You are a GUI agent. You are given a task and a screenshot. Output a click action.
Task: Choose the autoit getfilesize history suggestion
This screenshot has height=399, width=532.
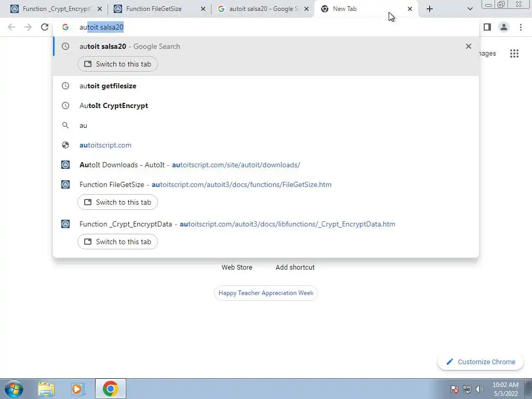coord(266,86)
